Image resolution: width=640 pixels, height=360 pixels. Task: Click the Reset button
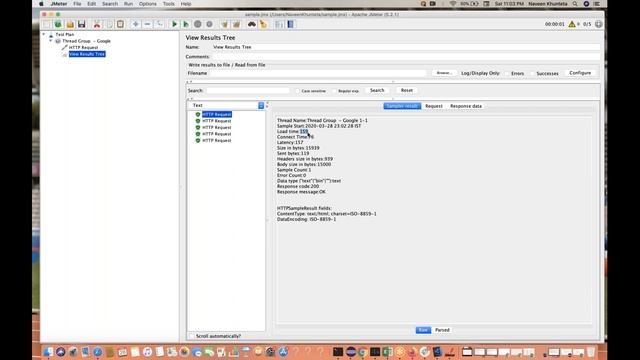coord(407,90)
